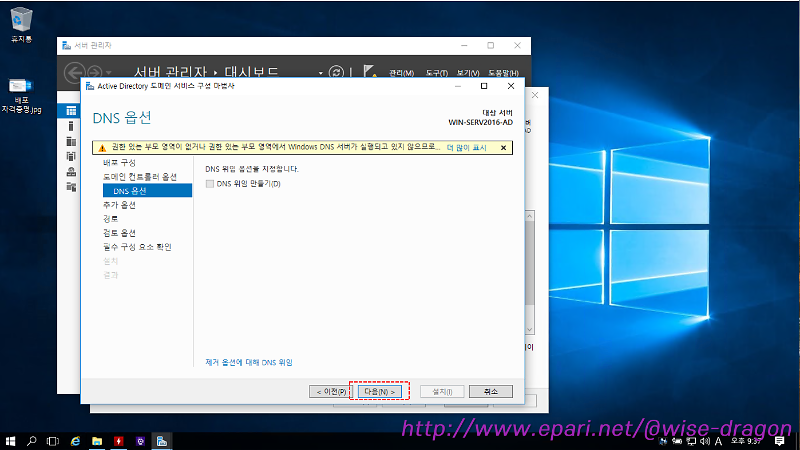Open the 관리(M) menu in Server Manager
This screenshot has width=800, height=450.
pyautogui.click(x=402, y=73)
